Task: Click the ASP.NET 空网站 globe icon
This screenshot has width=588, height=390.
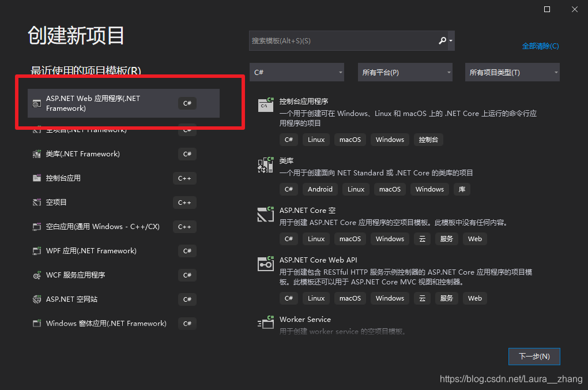Action: (x=37, y=299)
